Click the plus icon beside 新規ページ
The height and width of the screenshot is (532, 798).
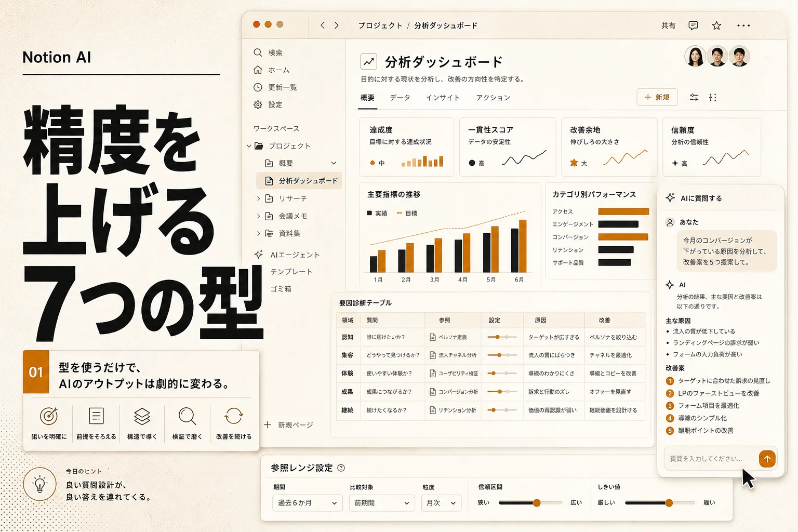(x=268, y=424)
